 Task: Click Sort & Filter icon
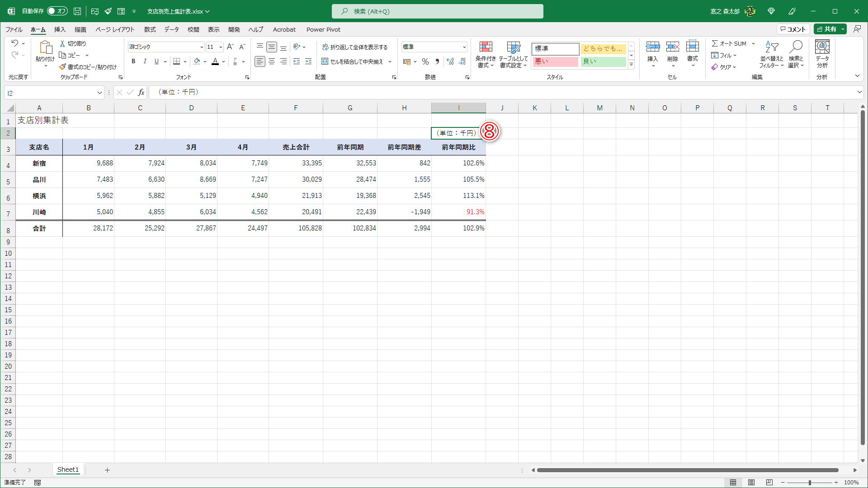coord(771,47)
